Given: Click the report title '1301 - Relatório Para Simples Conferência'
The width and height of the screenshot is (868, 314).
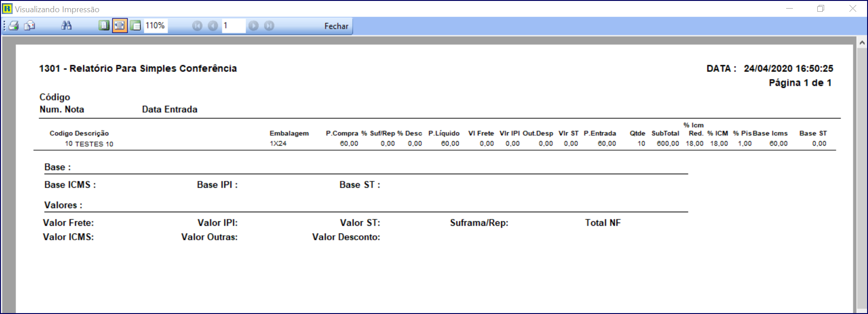Looking at the screenshot, I should pos(138,68).
